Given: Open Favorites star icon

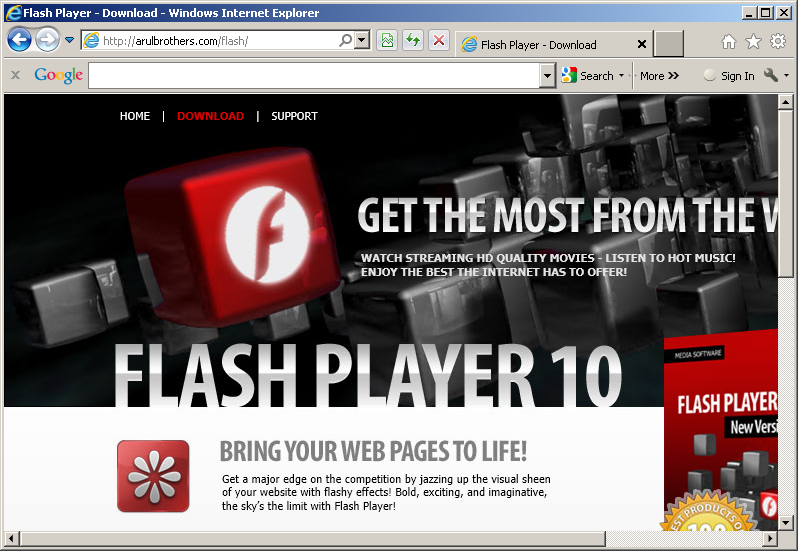Looking at the screenshot, I should (x=753, y=41).
